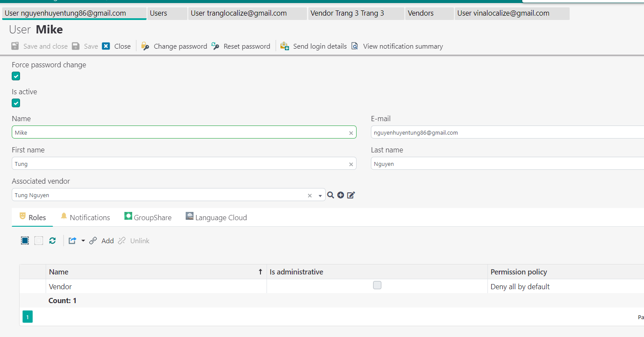Click the Add link chain icon
This screenshot has width=644, height=337.
93,241
